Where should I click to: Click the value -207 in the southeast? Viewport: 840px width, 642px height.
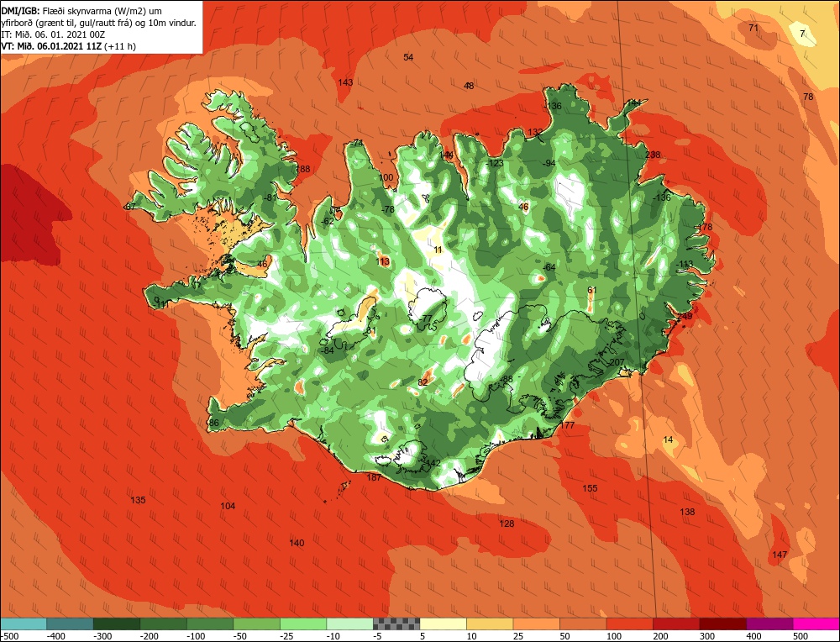616,363
